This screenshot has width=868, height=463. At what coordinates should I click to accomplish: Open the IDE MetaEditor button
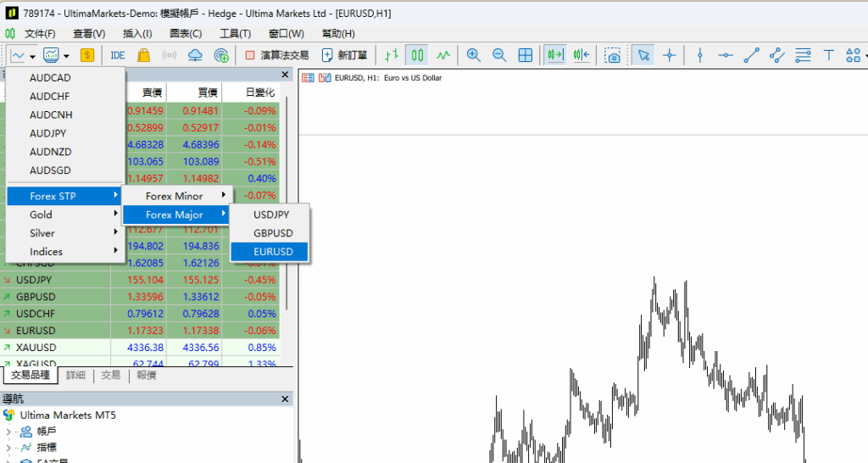click(117, 55)
